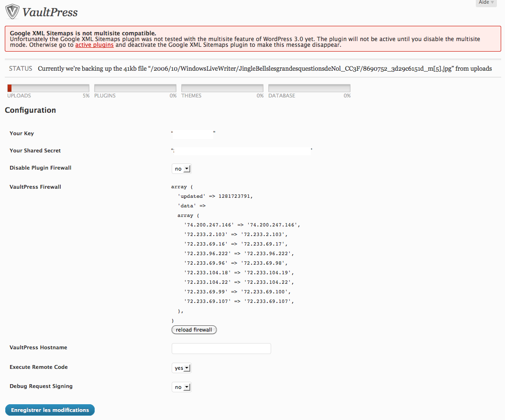Click the '72.233.69.107' firewall entry
The image size is (505, 420).
(x=239, y=301)
